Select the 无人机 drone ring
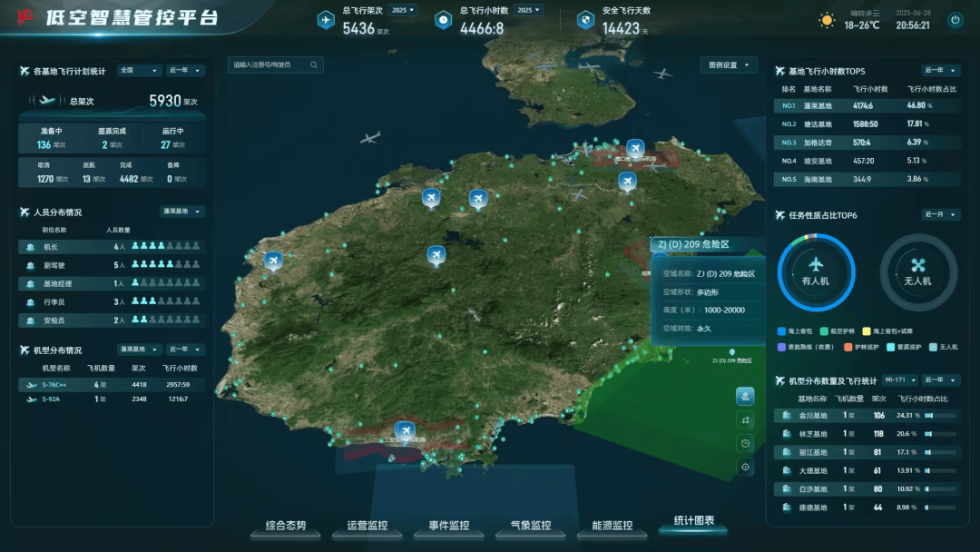The height and width of the screenshot is (552, 980). click(918, 270)
